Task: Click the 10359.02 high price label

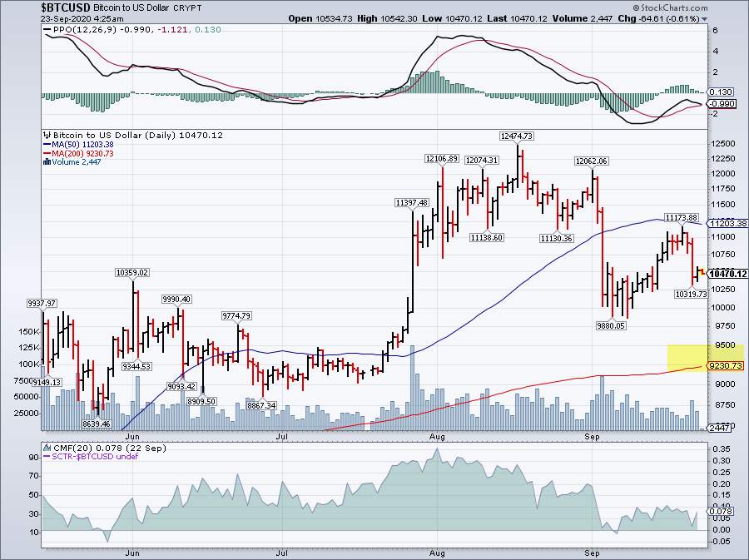Action: tap(132, 273)
